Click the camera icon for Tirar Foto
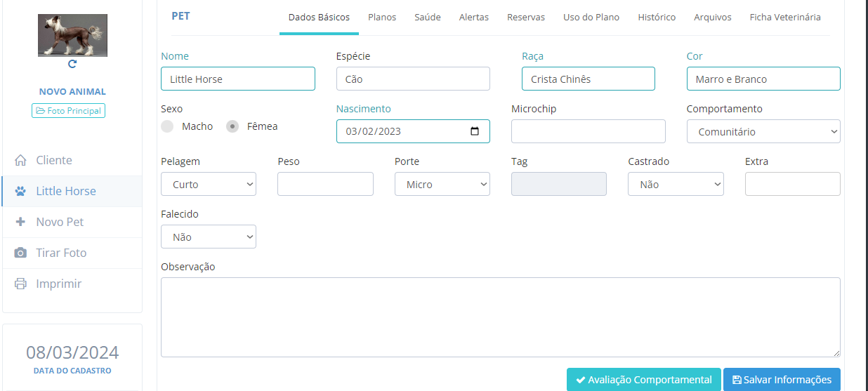The image size is (868, 391). pos(20,253)
